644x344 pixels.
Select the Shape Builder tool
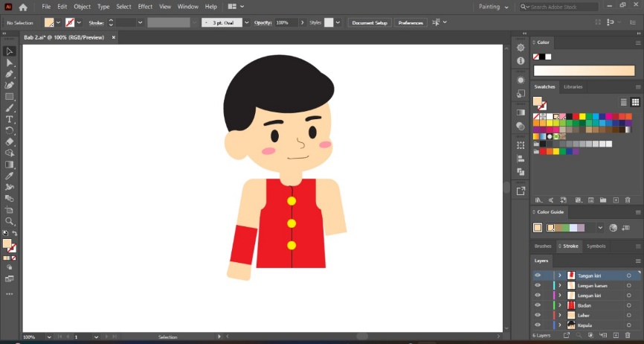pos(9,153)
